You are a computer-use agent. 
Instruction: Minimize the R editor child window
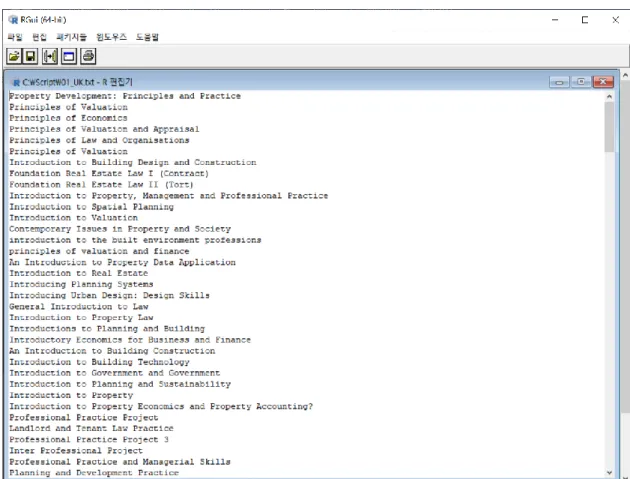point(559,82)
